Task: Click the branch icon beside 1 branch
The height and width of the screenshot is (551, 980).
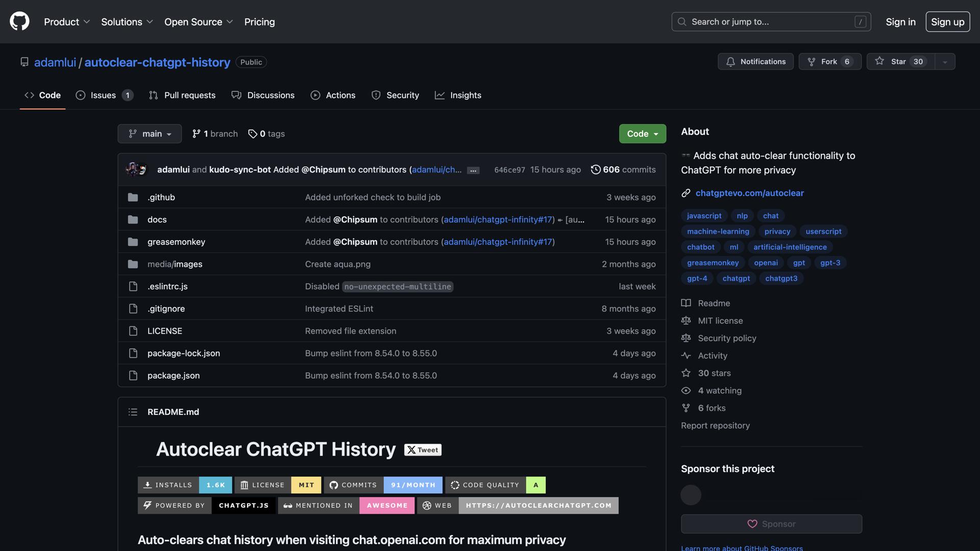Action: [x=196, y=133]
